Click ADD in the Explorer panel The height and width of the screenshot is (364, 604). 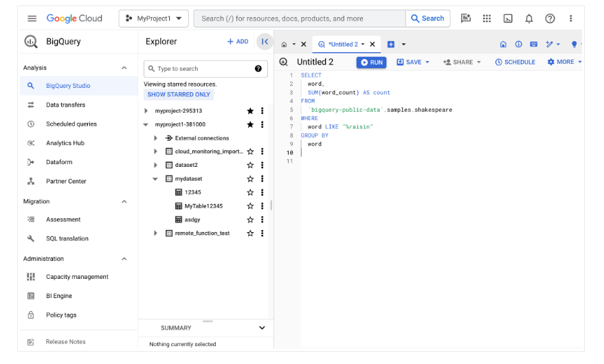(x=238, y=42)
